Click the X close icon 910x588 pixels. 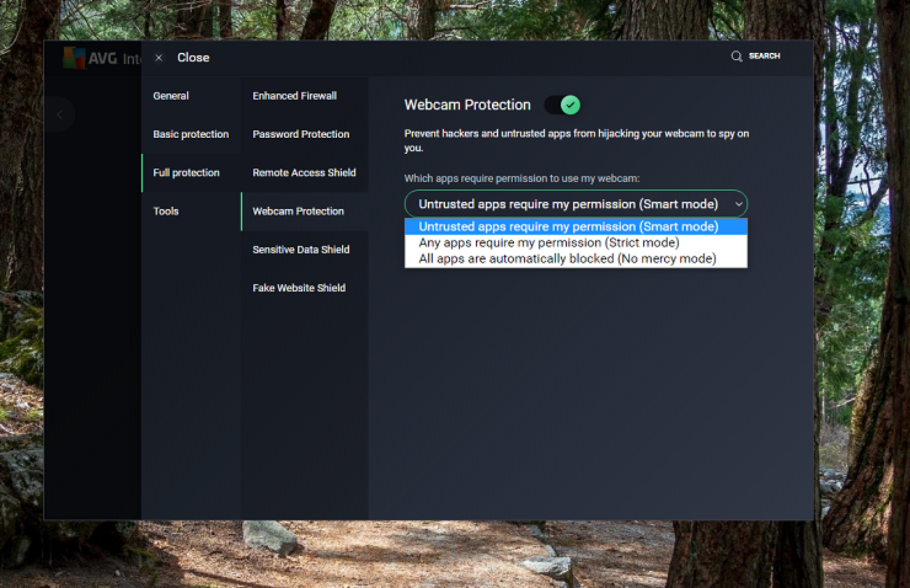tap(159, 58)
